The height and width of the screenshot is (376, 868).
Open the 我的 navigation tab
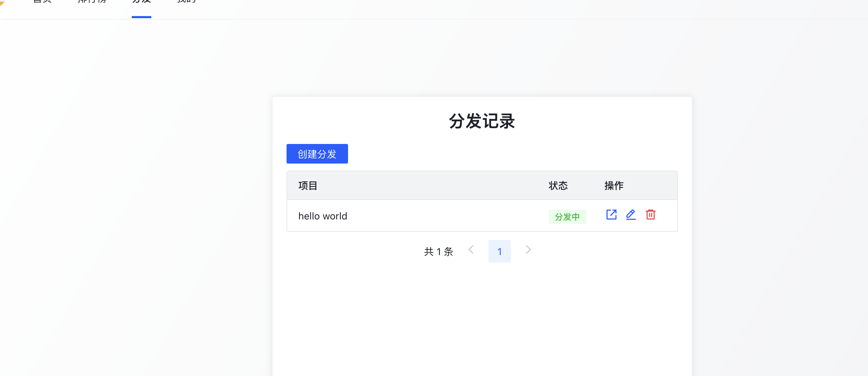coord(187,1)
